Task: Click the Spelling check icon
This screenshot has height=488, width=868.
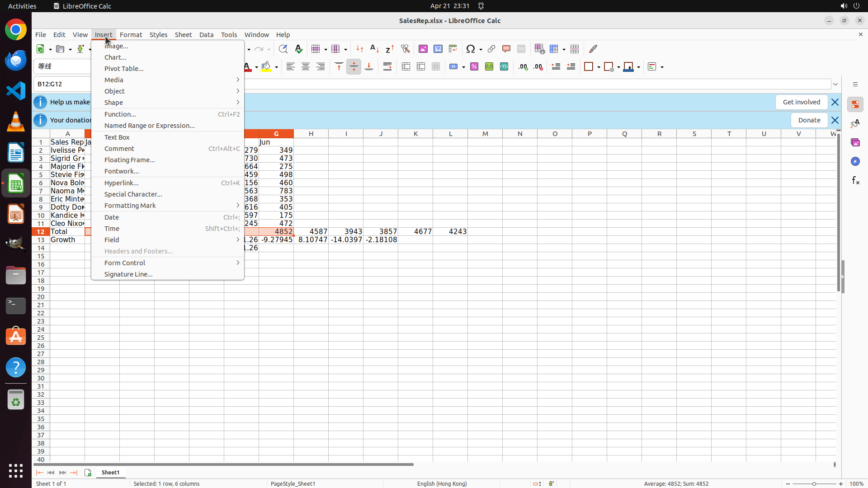Action: 299,49
